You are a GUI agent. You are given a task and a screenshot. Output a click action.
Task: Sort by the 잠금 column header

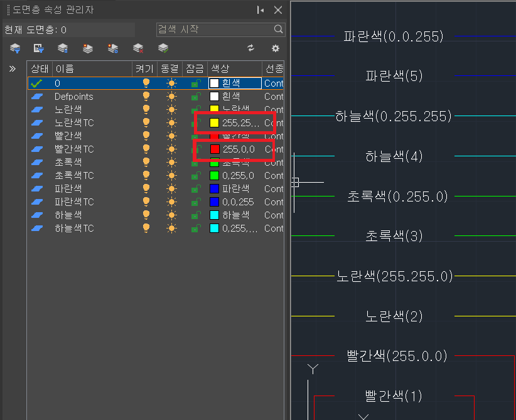click(x=195, y=69)
